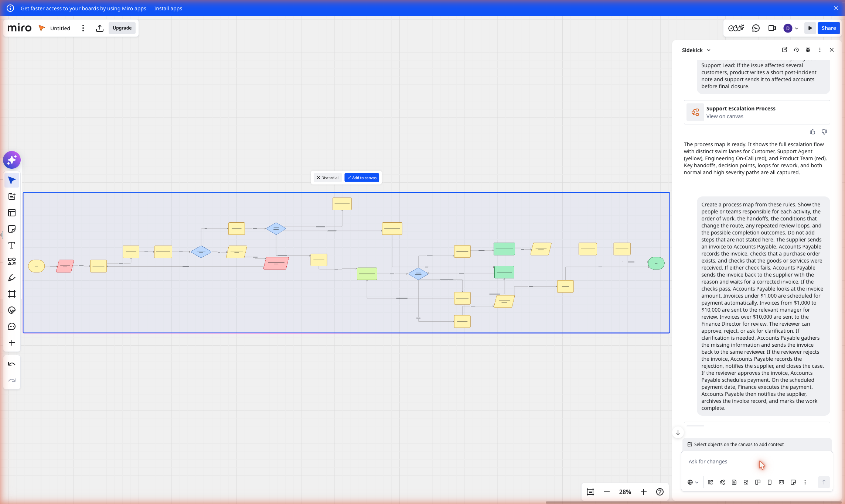
Task: Give thumbs up to Sidekick response
Action: click(x=812, y=132)
